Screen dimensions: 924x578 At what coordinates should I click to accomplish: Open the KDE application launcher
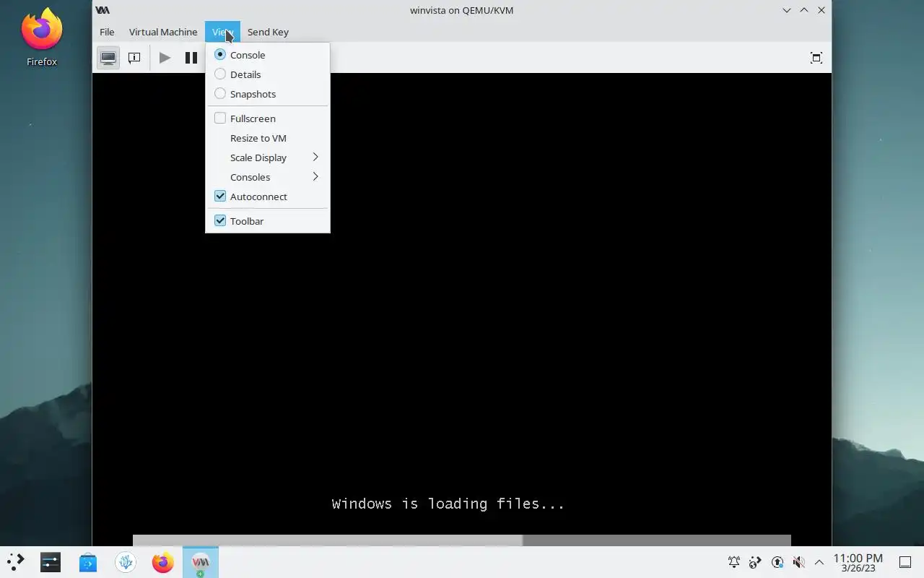tap(15, 562)
